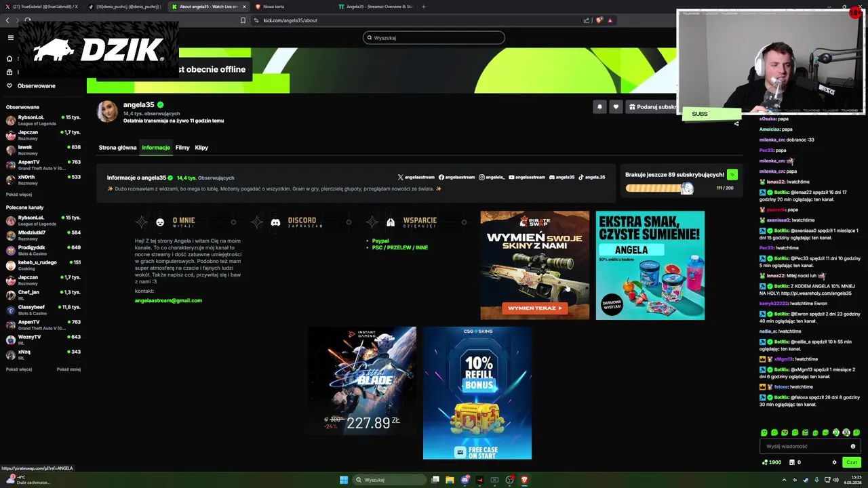
Task: Expand followed list with Pokaż więcej under xNorth
Action: (x=19, y=195)
